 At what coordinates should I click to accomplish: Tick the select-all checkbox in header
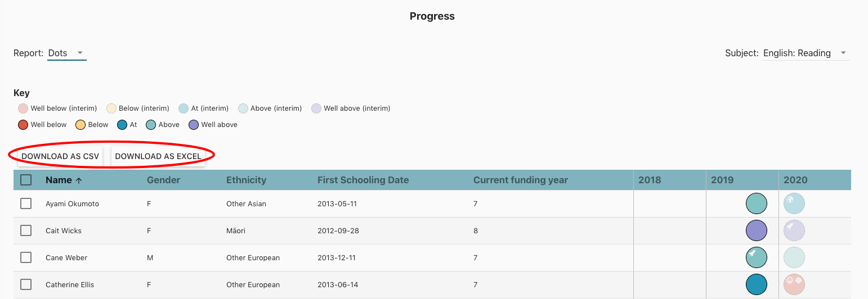point(26,180)
